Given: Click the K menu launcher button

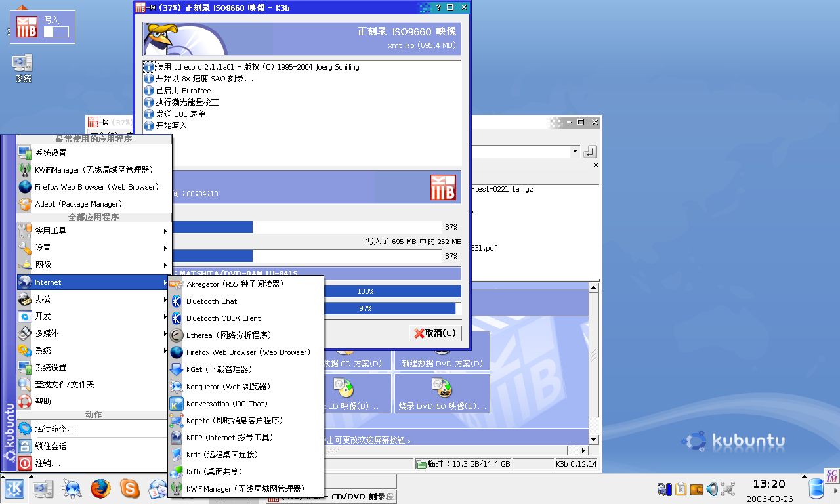Looking at the screenshot, I should 14,489.
